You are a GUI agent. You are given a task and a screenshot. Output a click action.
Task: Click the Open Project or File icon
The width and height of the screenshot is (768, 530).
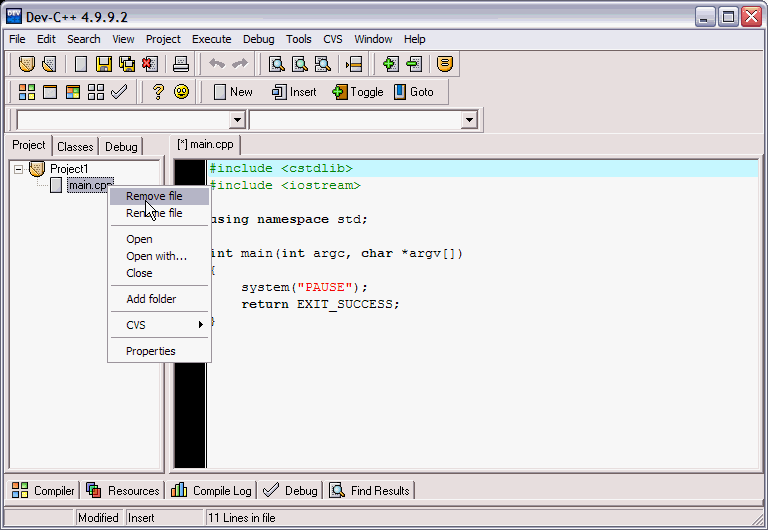click(49, 64)
